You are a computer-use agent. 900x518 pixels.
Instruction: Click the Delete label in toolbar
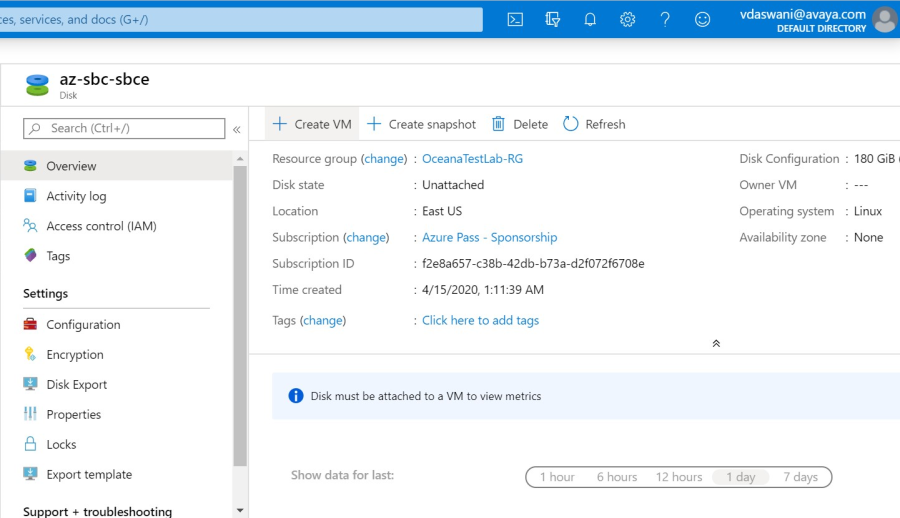click(x=530, y=124)
